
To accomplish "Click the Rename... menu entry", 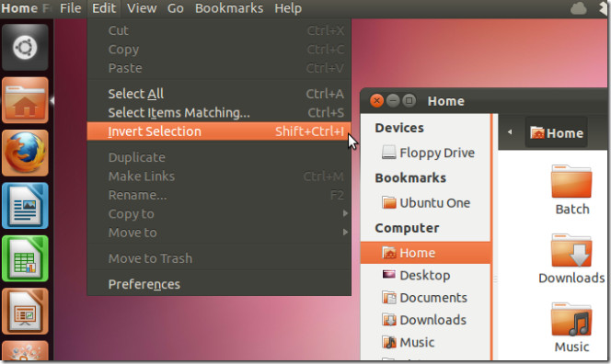I will point(219,195).
